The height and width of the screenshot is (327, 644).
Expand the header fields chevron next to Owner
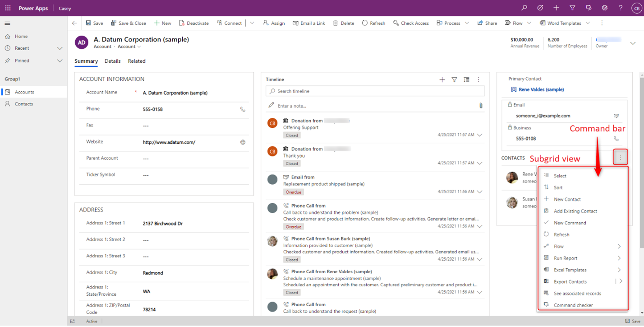coord(633,43)
